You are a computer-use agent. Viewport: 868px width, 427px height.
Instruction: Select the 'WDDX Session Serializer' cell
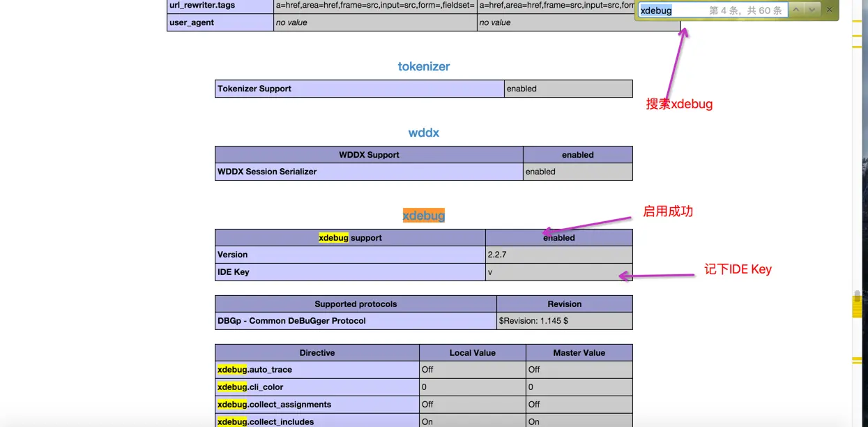tap(369, 172)
